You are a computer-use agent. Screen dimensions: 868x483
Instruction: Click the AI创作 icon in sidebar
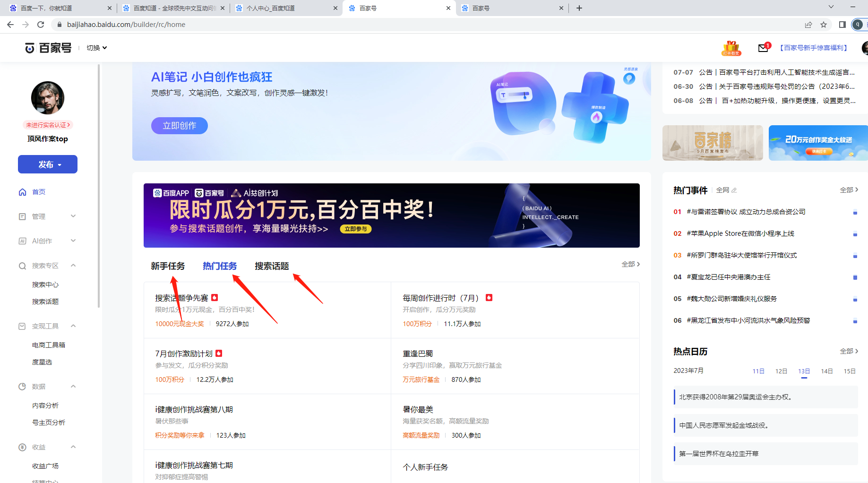22,241
